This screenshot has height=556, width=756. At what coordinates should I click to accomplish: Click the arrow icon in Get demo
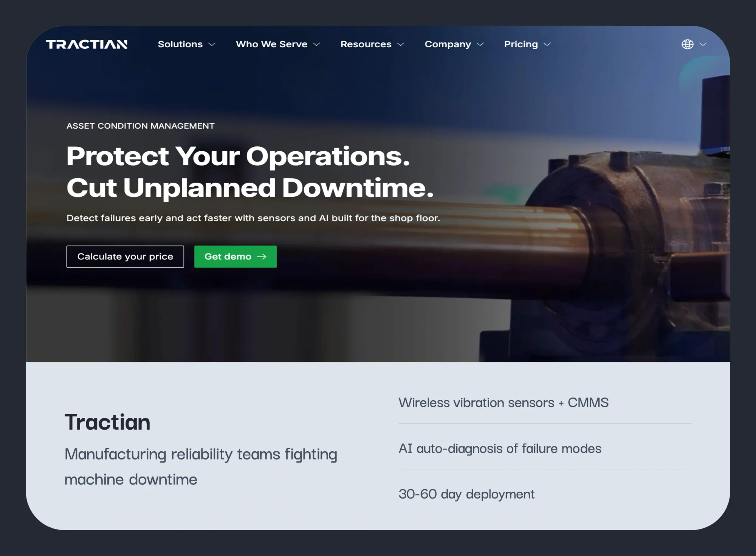click(x=262, y=256)
